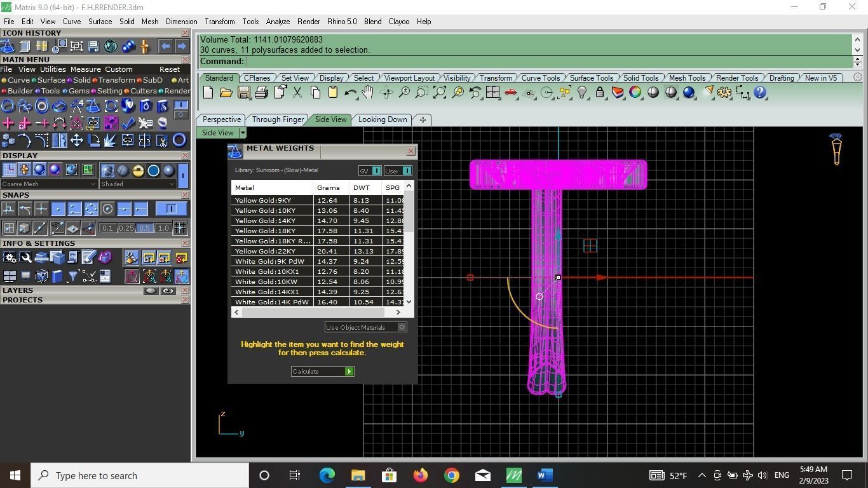868x488 pixels.
Task: Add a new viewport tab with plus
Action: pos(423,119)
